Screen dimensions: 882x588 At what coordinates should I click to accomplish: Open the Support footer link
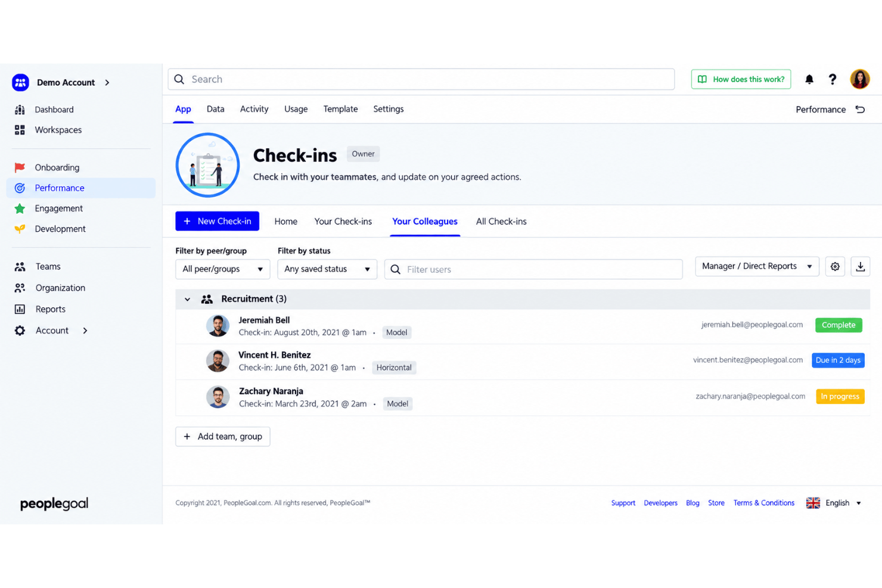pos(623,503)
